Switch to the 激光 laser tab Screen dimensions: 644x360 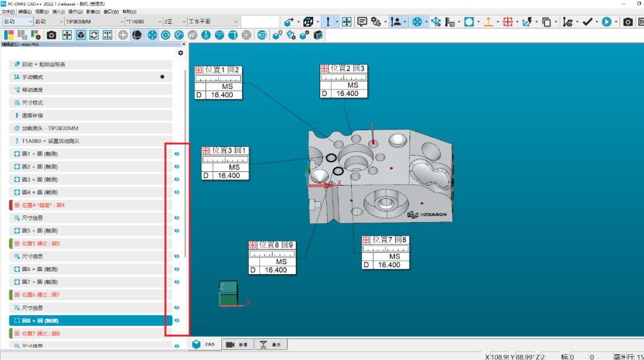(271, 344)
